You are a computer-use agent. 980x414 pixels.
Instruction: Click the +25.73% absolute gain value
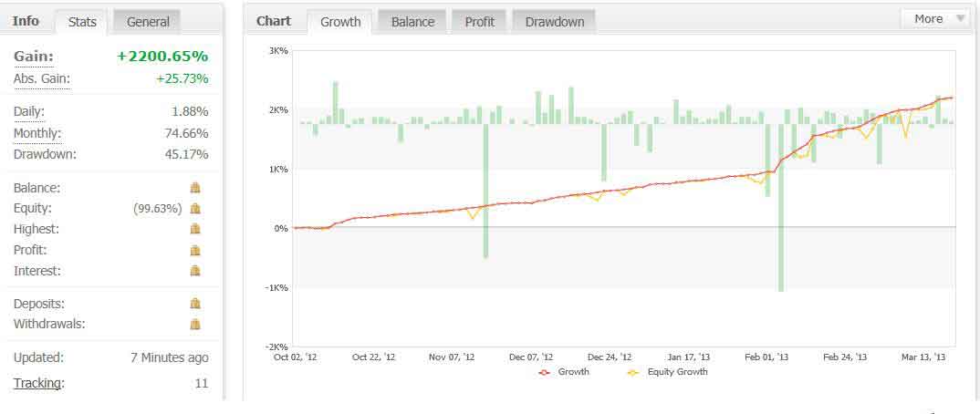(x=182, y=79)
